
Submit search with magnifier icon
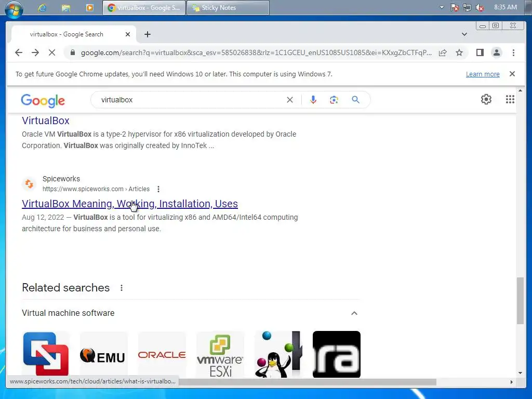coord(355,100)
